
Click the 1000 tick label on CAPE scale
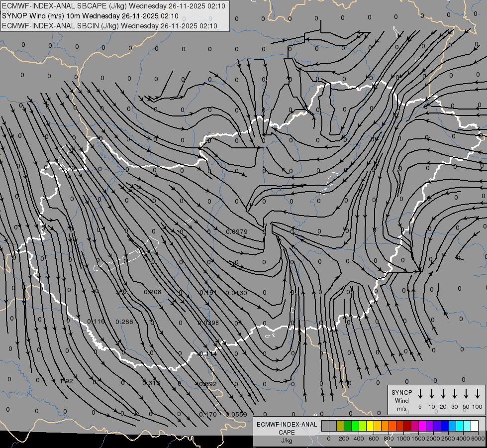pos(403,439)
